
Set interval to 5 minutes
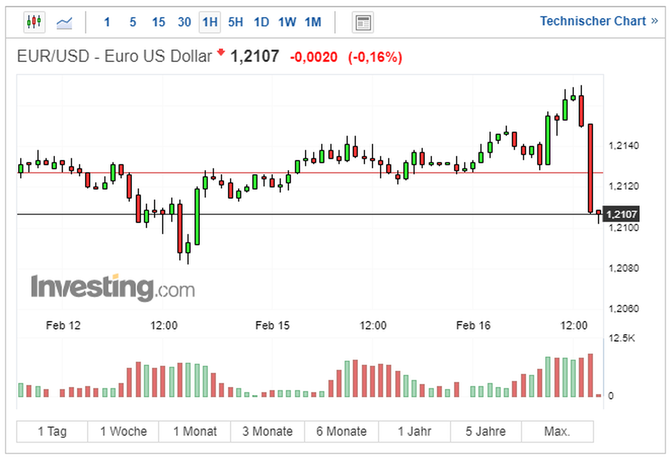click(133, 22)
